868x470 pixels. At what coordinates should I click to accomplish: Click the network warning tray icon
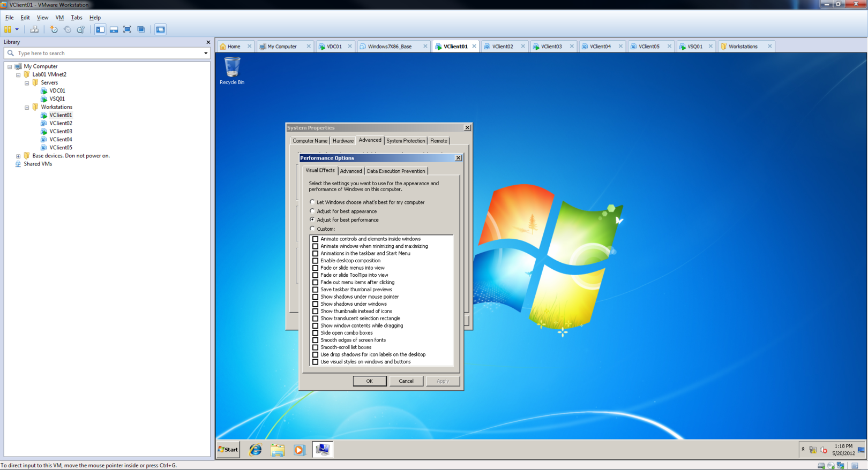click(813, 450)
